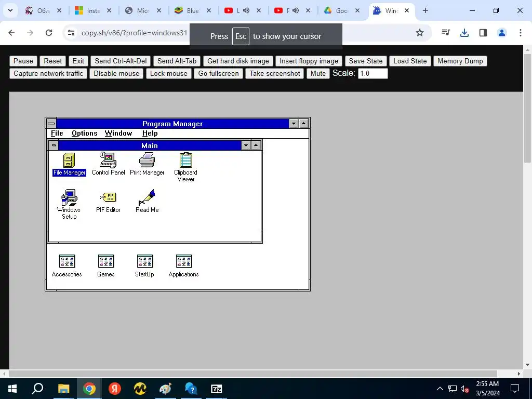Click Send Alt-Tab button
The image size is (532, 399).
(177, 61)
